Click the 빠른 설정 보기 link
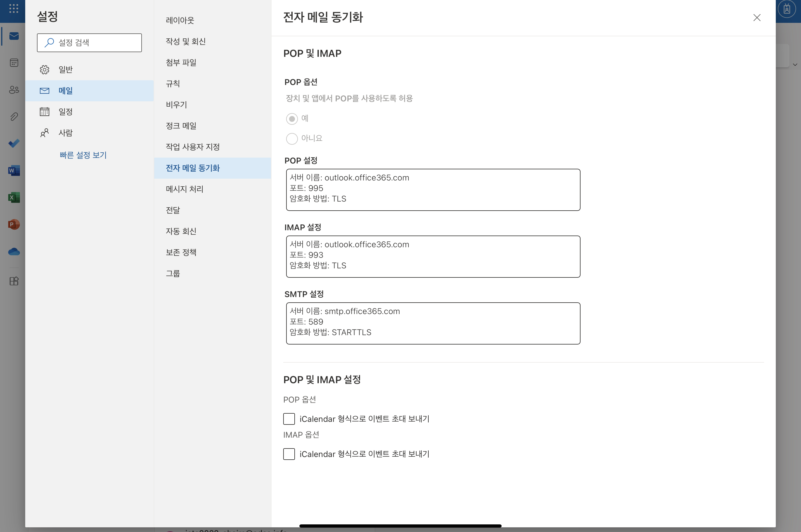The height and width of the screenshot is (532, 801). click(x=83, y=155)
